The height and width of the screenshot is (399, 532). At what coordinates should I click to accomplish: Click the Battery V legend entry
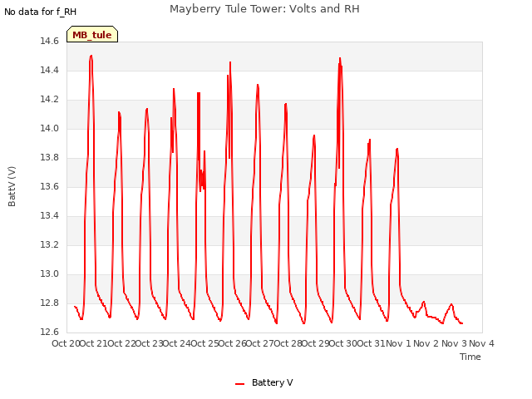point(264,382)
